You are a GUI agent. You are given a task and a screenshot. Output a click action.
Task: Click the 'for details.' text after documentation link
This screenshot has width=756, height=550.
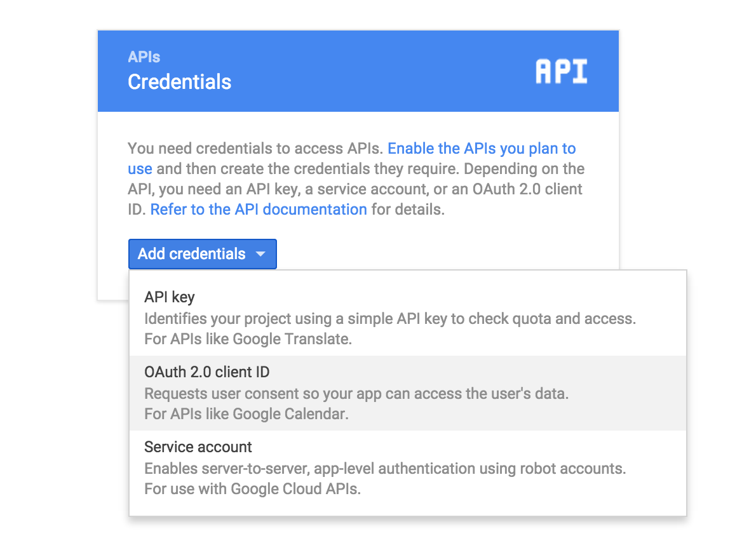click(x=408, y=209)
